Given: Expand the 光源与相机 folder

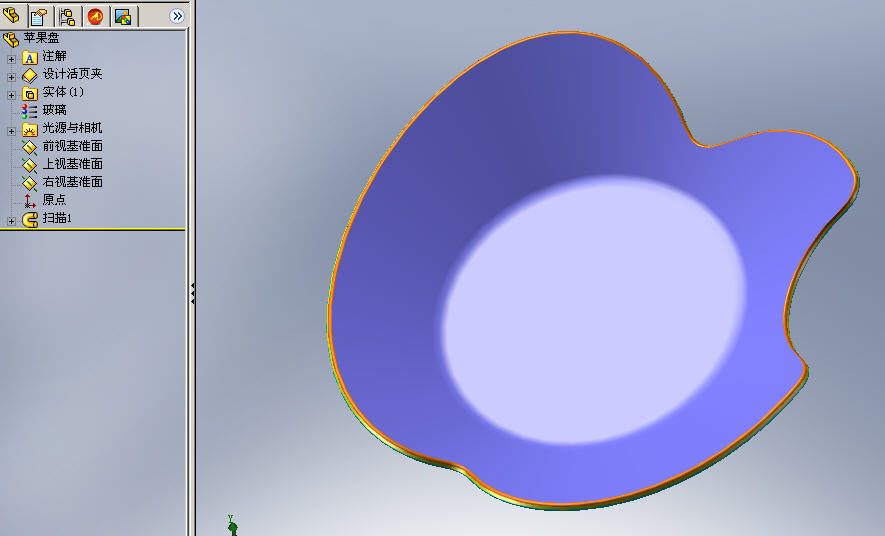Looking at the screenshot, I should pyautogui.click(x=11, y=131).
